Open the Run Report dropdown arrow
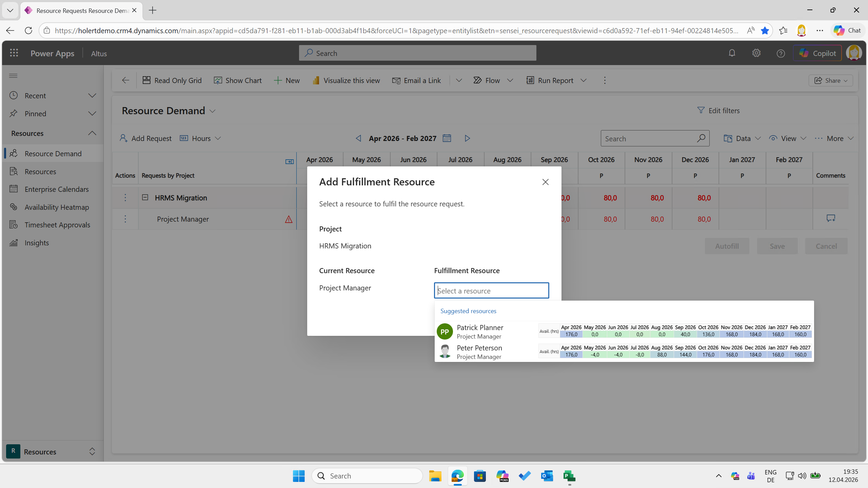 coord(584,80)
